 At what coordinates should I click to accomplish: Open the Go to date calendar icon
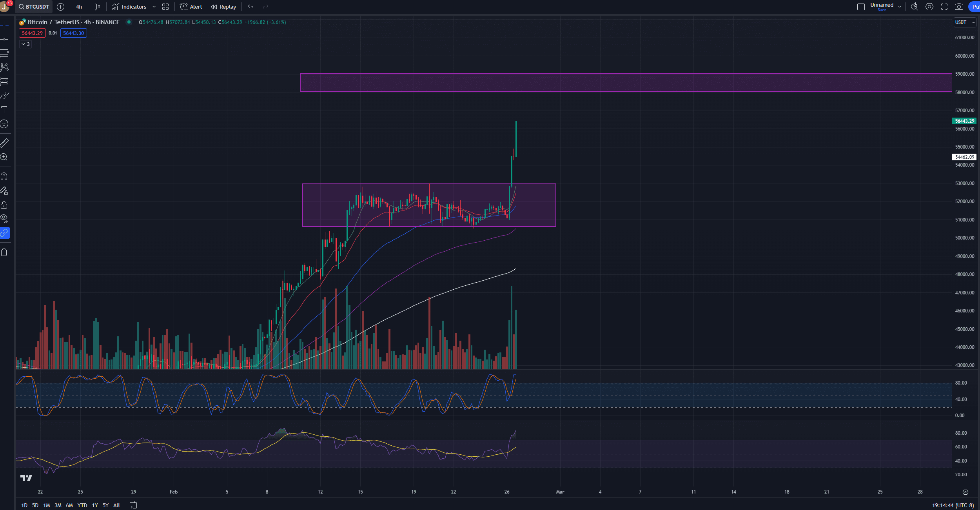133,505
